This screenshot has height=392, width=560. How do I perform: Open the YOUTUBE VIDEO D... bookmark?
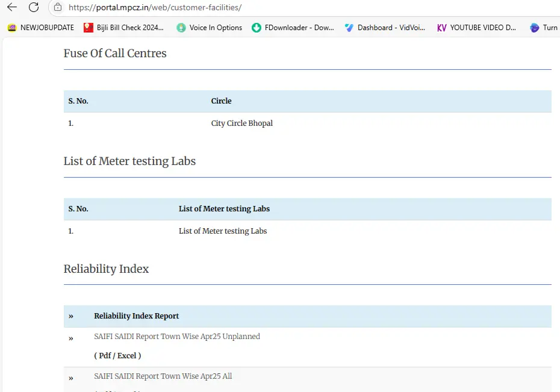pos(476,28)
